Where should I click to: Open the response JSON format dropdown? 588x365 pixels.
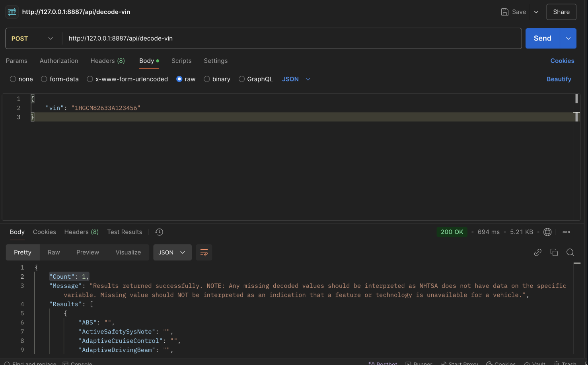tap(172, 252)
